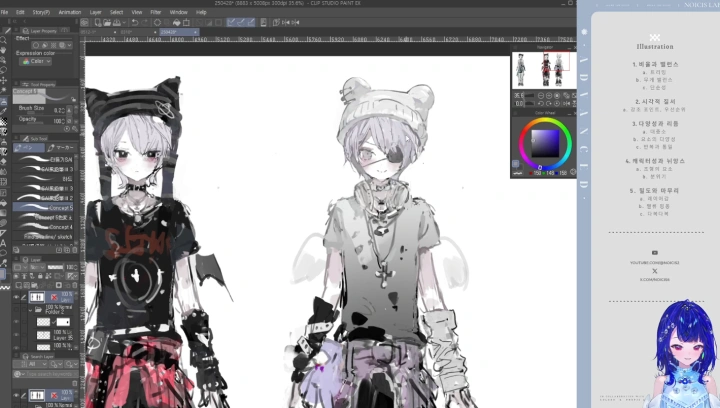Click the New layer folder icon
The height and width of the screenshot is (408, 720).
click(x=34, y=285)
